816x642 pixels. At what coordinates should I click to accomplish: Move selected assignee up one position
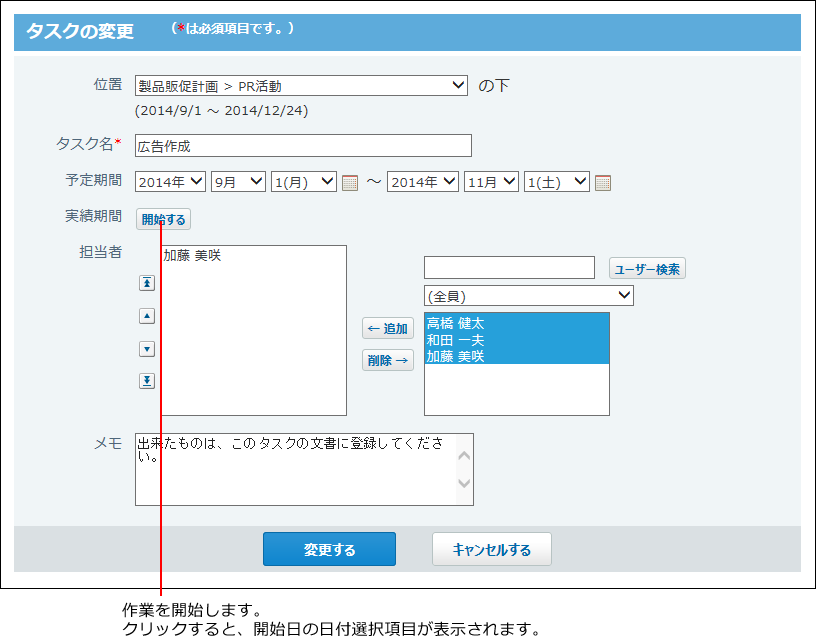[x=147, y=316]
